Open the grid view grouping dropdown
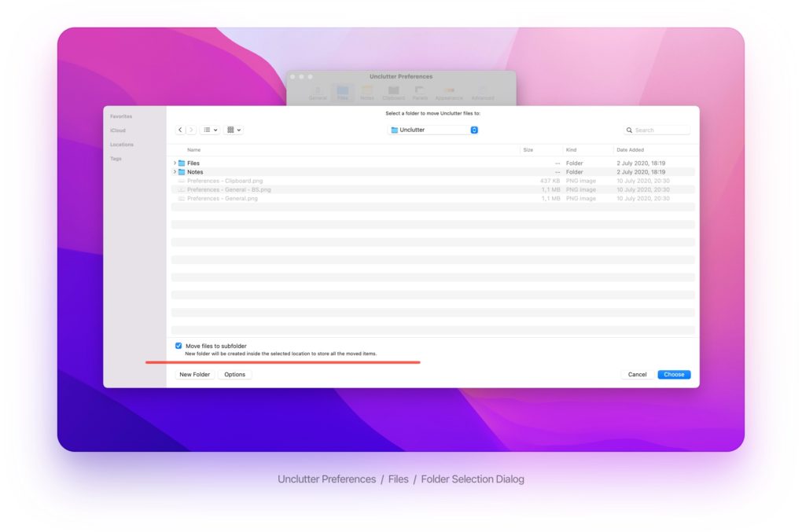This screenshot has height=532, width=802. pos(238,130)
